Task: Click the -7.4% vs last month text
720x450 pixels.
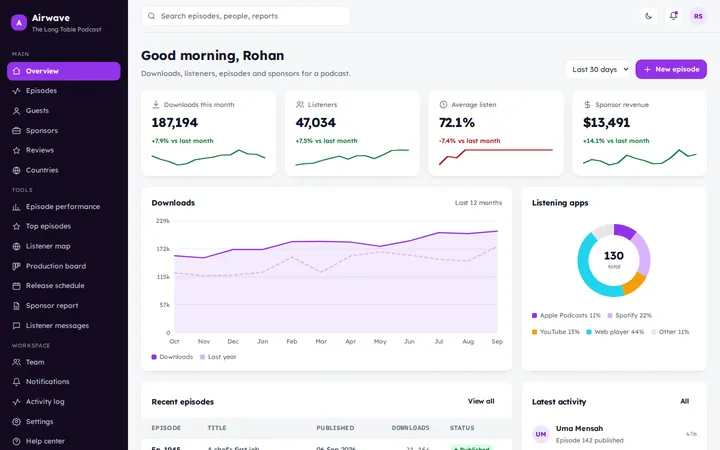Action: tap(469, 141)
